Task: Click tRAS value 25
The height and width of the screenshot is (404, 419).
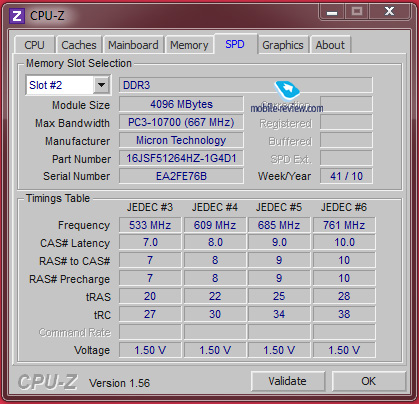Action: [279, 296]
